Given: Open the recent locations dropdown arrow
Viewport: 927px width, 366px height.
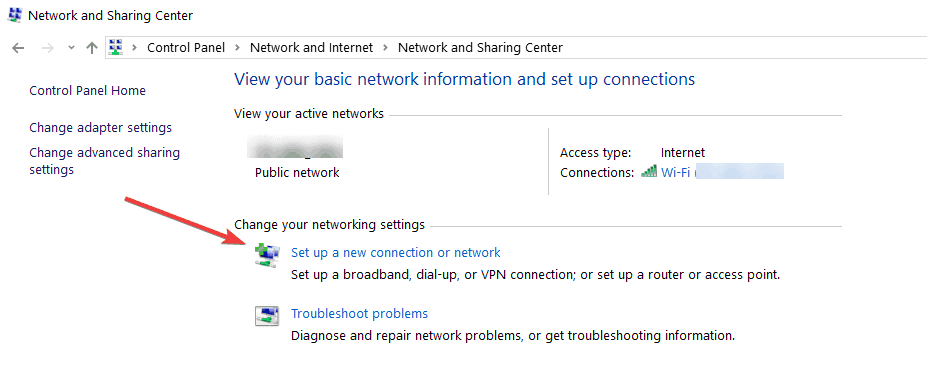Looking at the screenshot, I should (71, 48).
